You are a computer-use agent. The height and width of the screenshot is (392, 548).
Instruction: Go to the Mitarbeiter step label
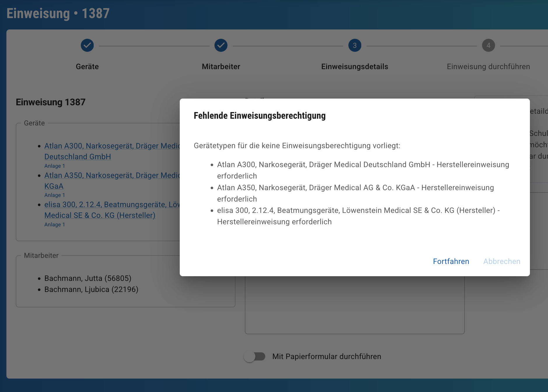[x=221, y=66]
